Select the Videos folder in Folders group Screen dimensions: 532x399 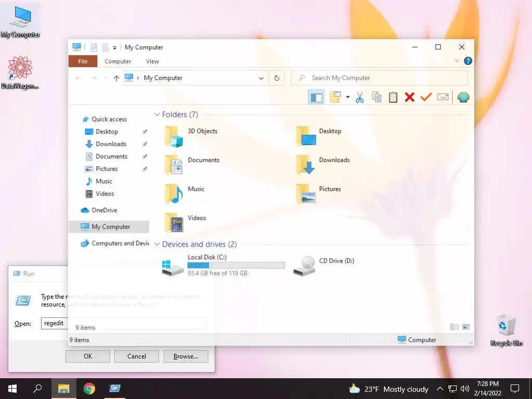point(185,223)
